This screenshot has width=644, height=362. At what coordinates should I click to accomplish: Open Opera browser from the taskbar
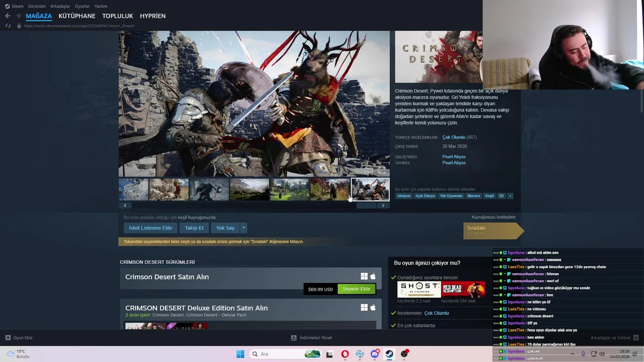(x=345, y=354)
